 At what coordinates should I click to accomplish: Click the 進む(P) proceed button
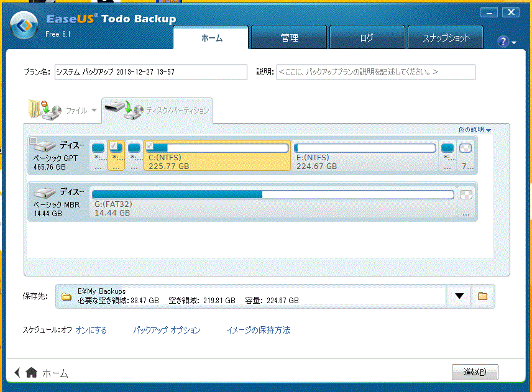point(475,372)
